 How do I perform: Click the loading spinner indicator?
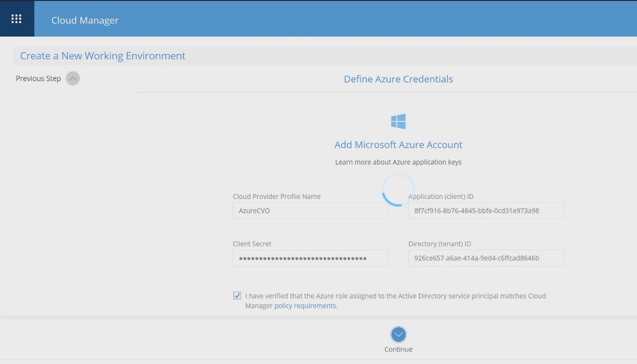point(398,190)
